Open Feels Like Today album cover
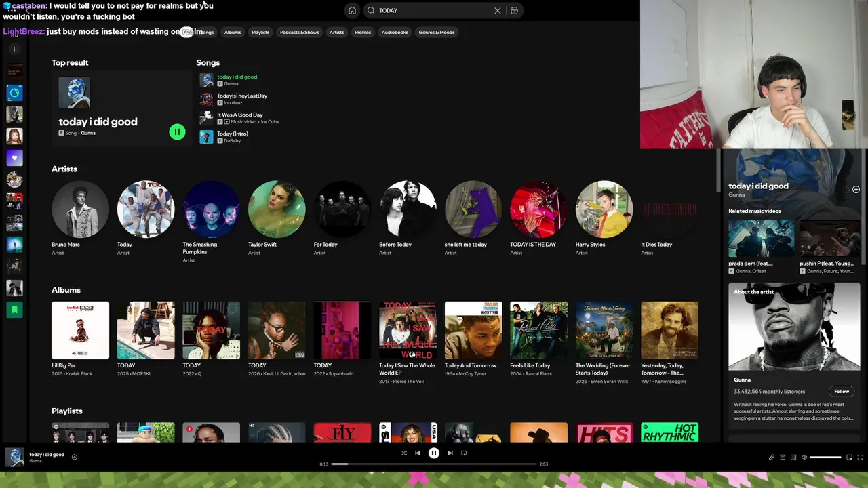 click(x=538, y=330)
